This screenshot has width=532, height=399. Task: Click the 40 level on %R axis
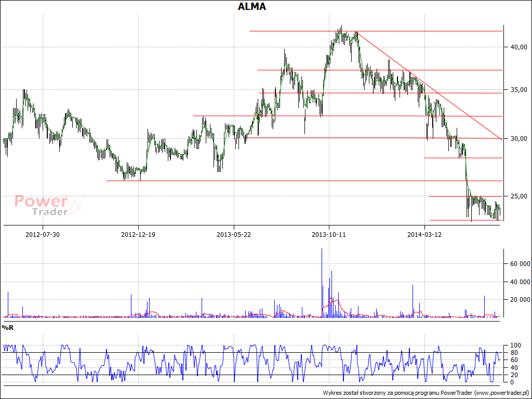(514, 368)
